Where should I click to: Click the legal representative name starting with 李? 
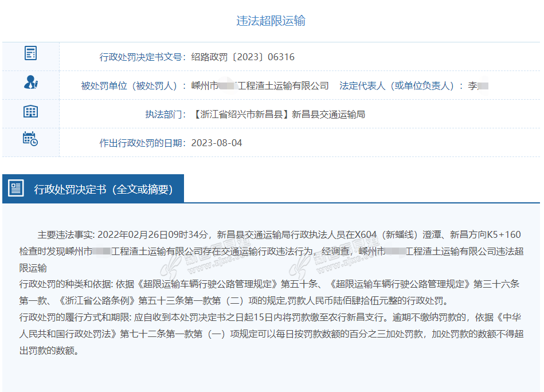[x=478, y=85]
